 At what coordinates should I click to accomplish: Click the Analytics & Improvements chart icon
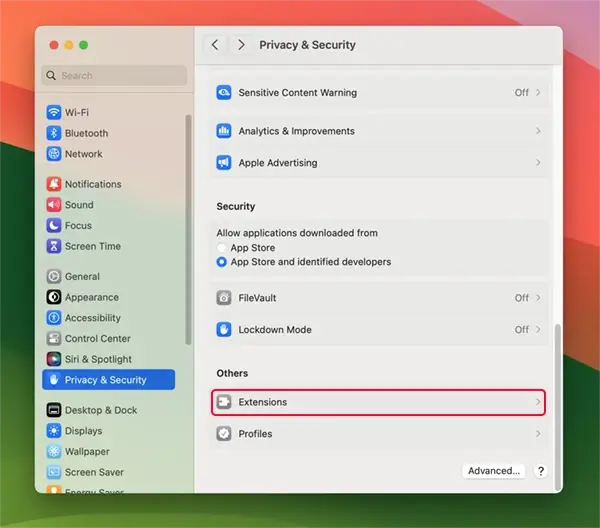(x=224, y=131)
